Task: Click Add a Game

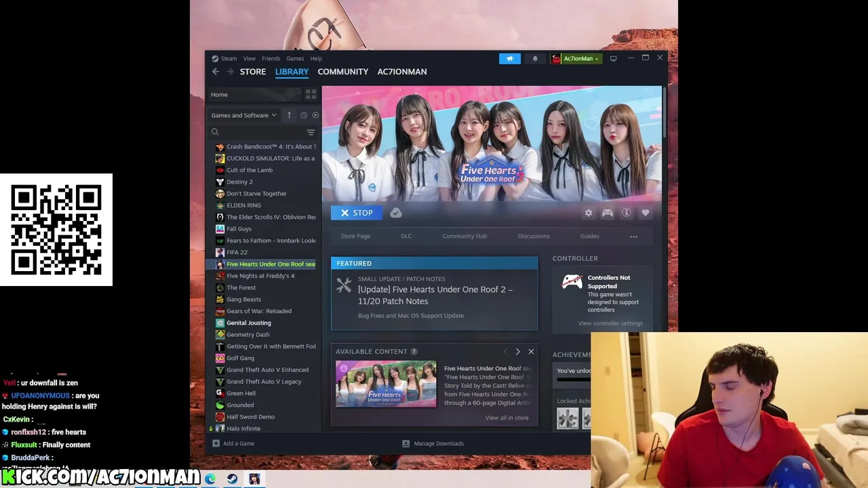Action: pyautogui.click(x=233, y=443)
